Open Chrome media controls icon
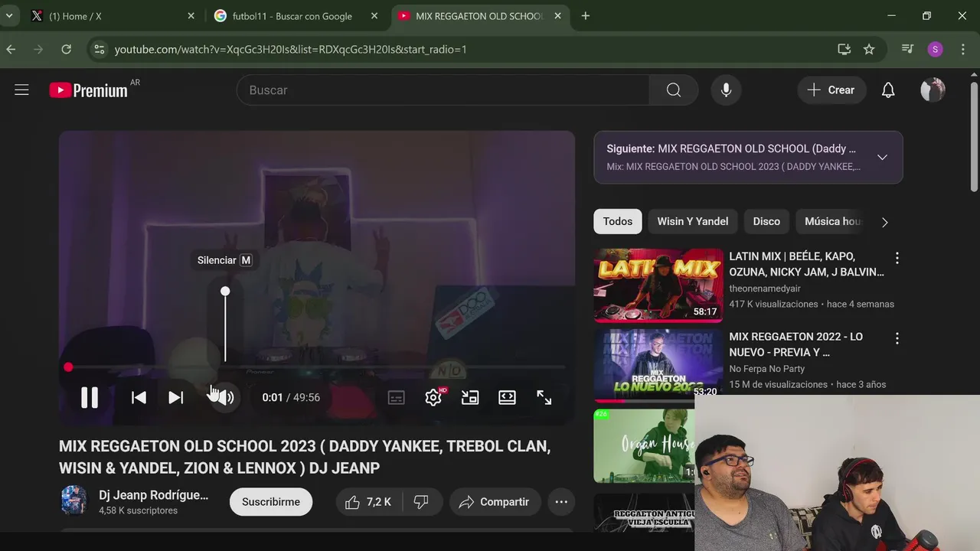 [x=908, y=49]
